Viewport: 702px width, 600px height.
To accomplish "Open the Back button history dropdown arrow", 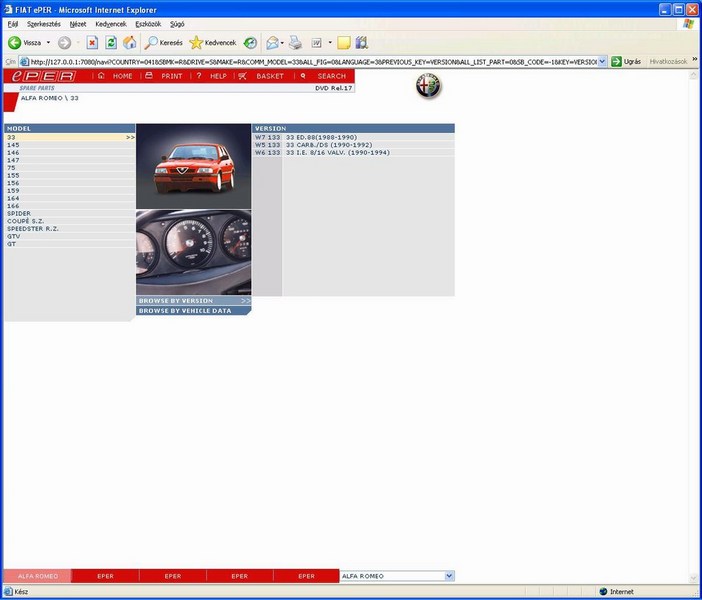I will (48, 43).
